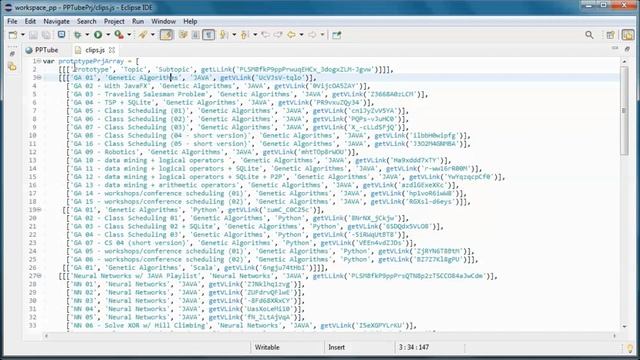Click the horizontal scrollbar right arrow
Image resolution: width=640 pixels, height=360 pixels.
point(614,336)
